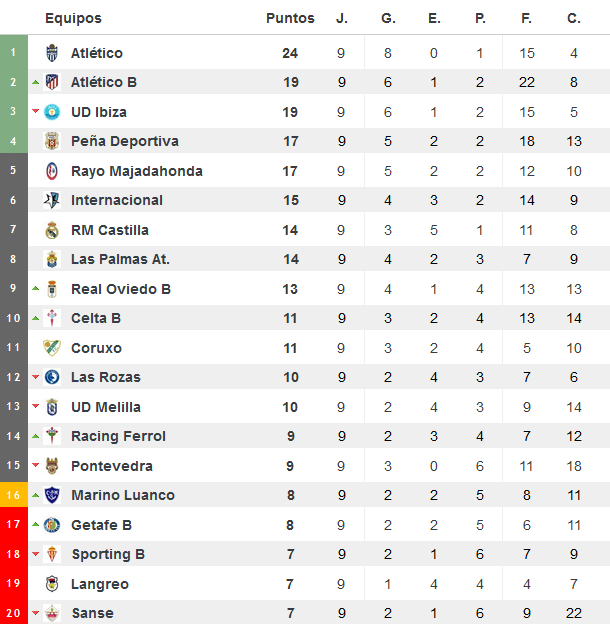Sort table by Puntos column header

[290, 18]
